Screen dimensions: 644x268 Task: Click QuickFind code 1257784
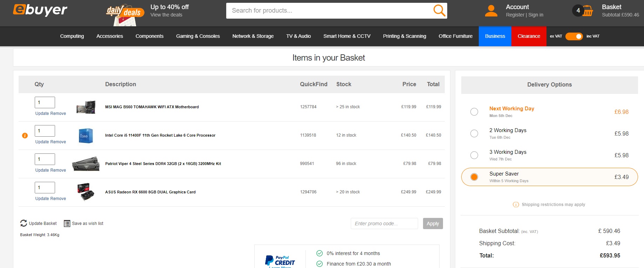coord(308,107)
